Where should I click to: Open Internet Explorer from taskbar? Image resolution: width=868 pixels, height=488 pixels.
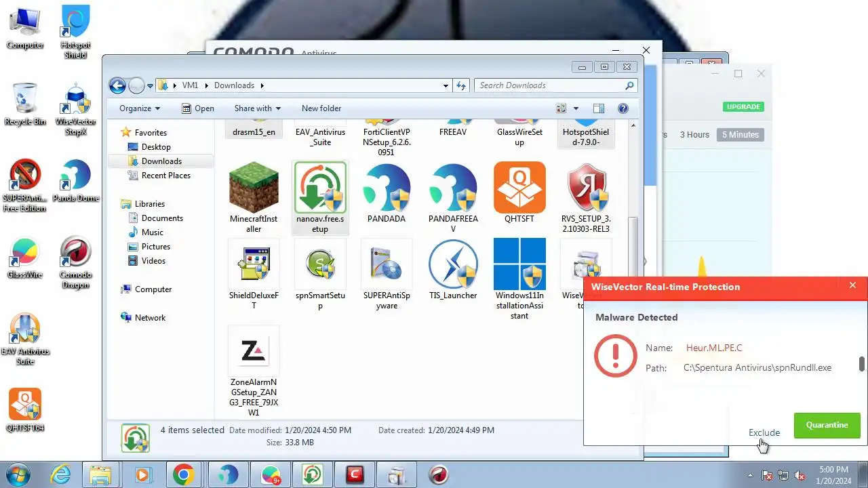(61, 475)
